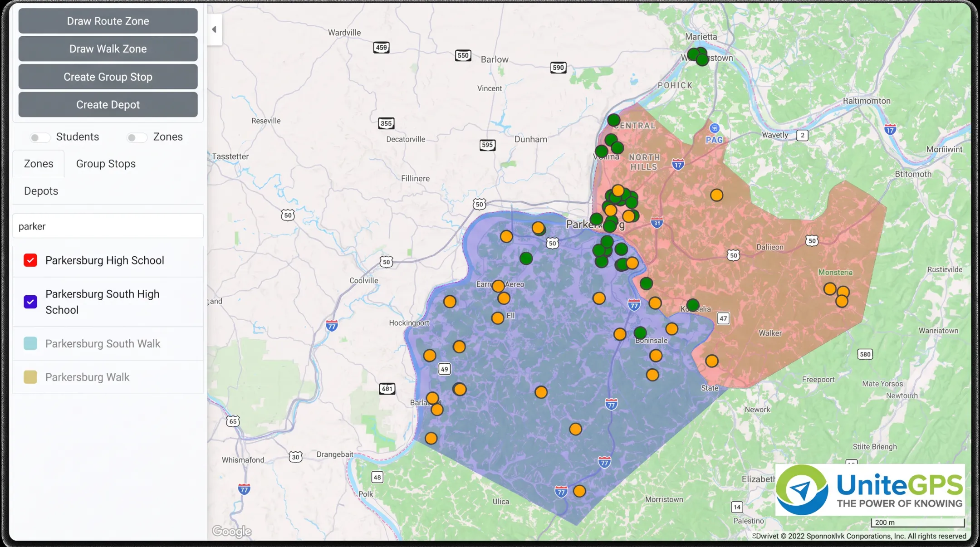Click the map copyright notice text
The image size is (980, 547).
pos(859,536)
